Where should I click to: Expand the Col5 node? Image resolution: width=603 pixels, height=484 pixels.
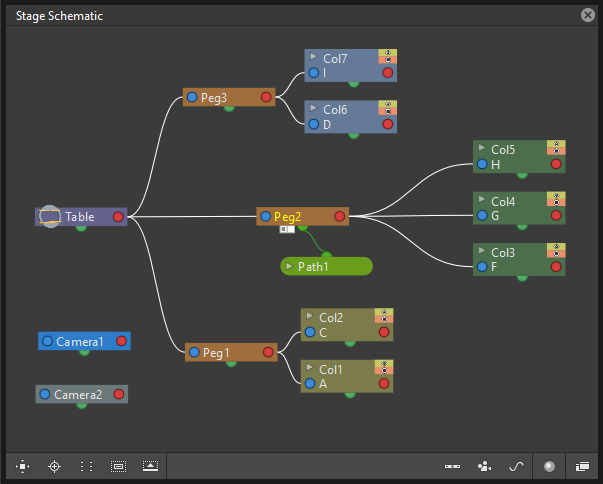[x=481, y=148]
